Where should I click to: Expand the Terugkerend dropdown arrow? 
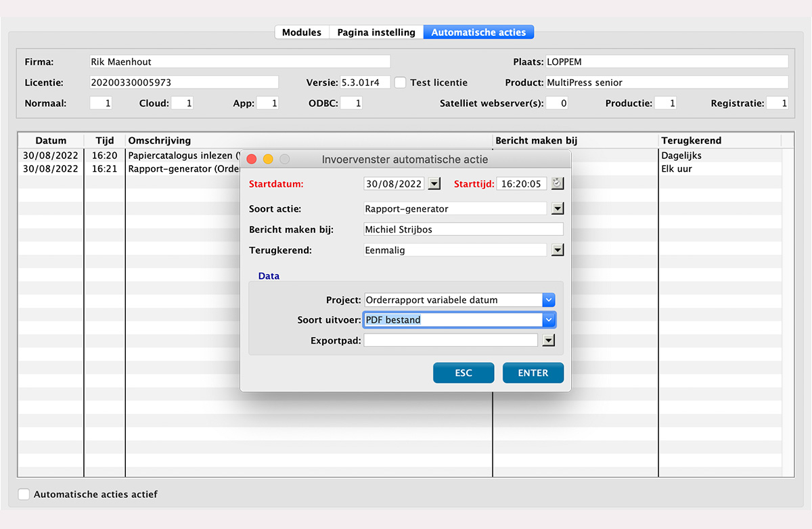coord(558,250)
